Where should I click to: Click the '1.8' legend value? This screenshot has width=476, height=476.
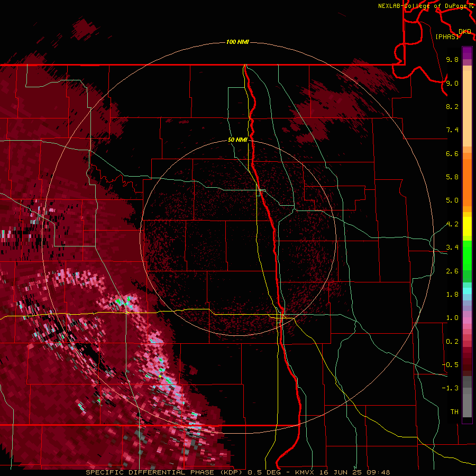[452, 295]
